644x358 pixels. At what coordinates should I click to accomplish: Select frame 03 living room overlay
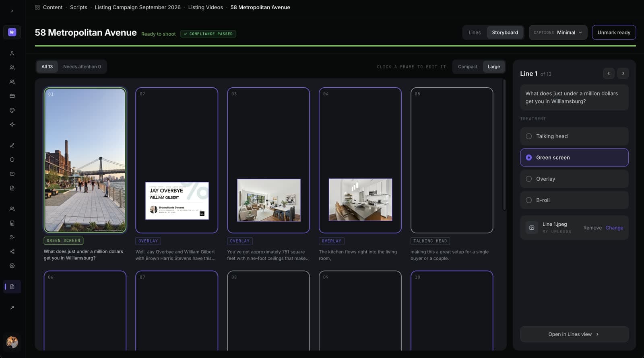[x=268, y=160]
